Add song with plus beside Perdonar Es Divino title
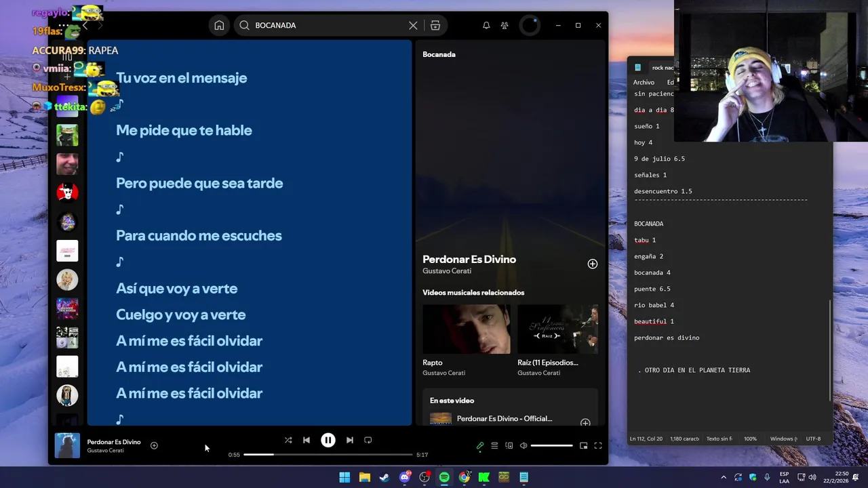Image resolution: width=868 pixels, height=488 pixels. point(592,264)
